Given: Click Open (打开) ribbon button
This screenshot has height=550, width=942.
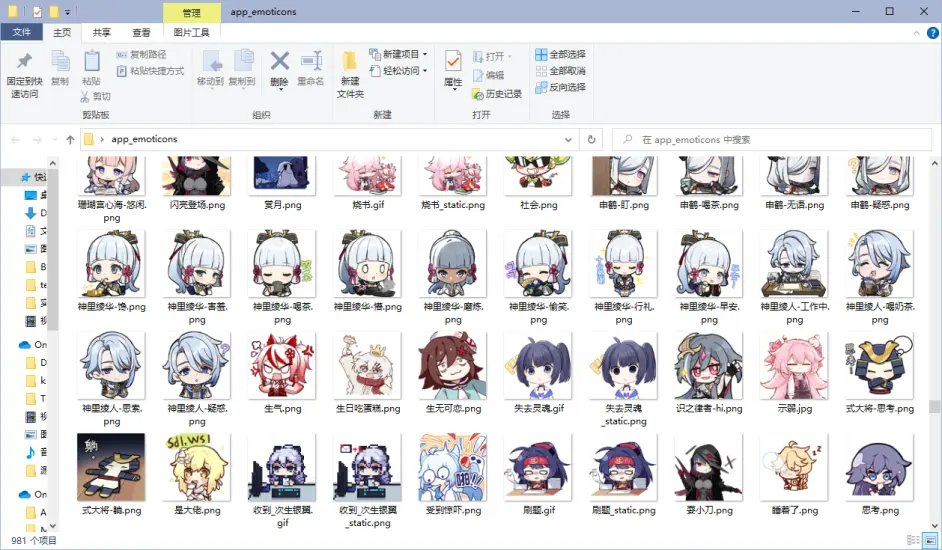Looking at the screenshot, I should (493, 57).
